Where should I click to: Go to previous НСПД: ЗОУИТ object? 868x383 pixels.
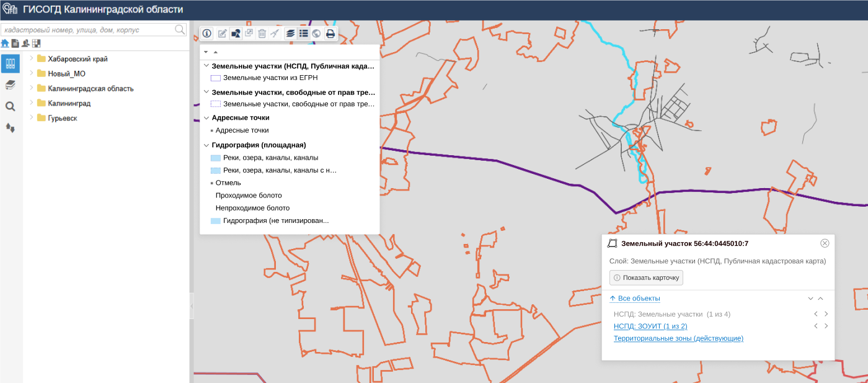tap(816, 326)
